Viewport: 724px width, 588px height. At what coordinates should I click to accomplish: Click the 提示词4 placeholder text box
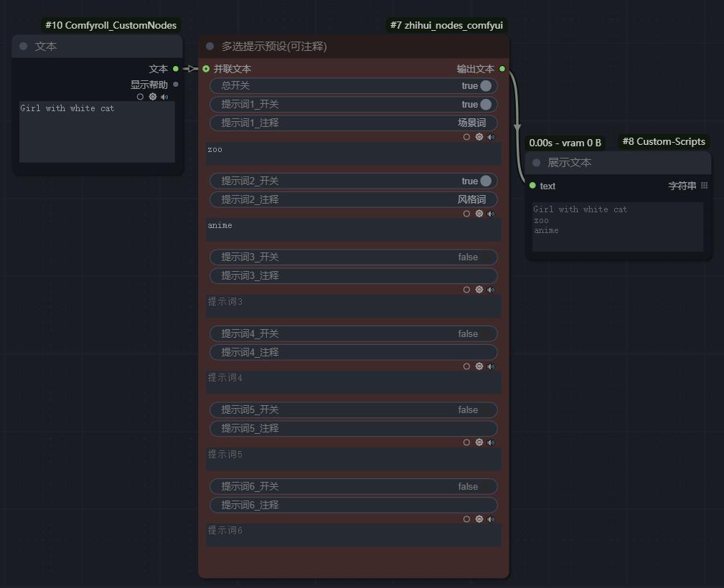coord(354,383)
